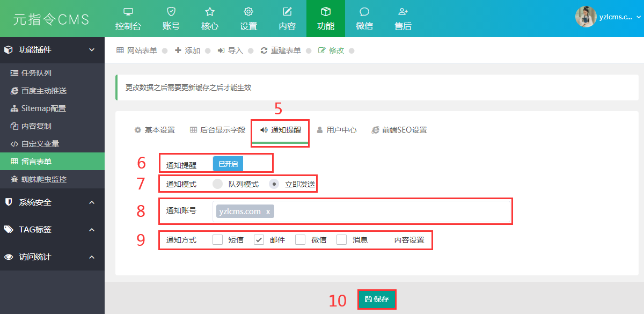Image resolution: width=644 pixels, height=314 pixels.
Task: Click the IE icon beside 百度主动推送
Action: click(x=14, y=91)
